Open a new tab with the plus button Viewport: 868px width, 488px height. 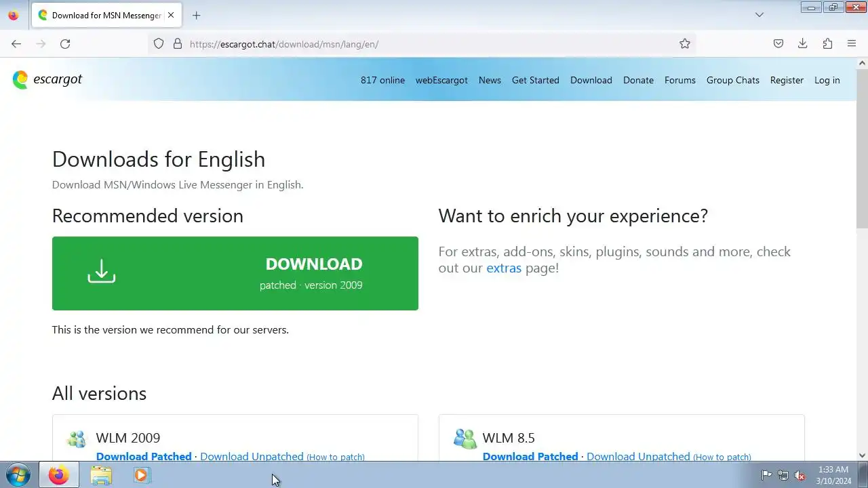(x=196, y=15)
